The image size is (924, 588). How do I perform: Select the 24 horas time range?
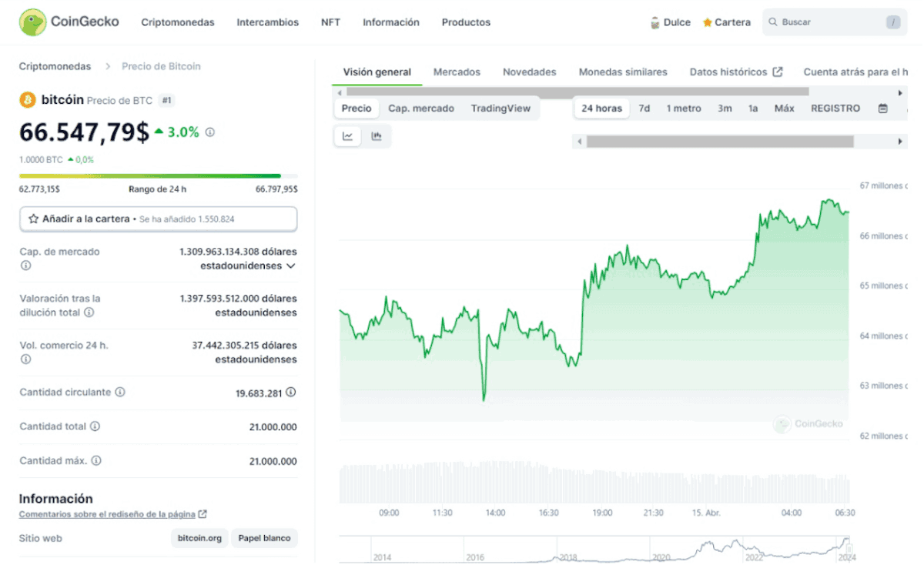tap(601, 109)
